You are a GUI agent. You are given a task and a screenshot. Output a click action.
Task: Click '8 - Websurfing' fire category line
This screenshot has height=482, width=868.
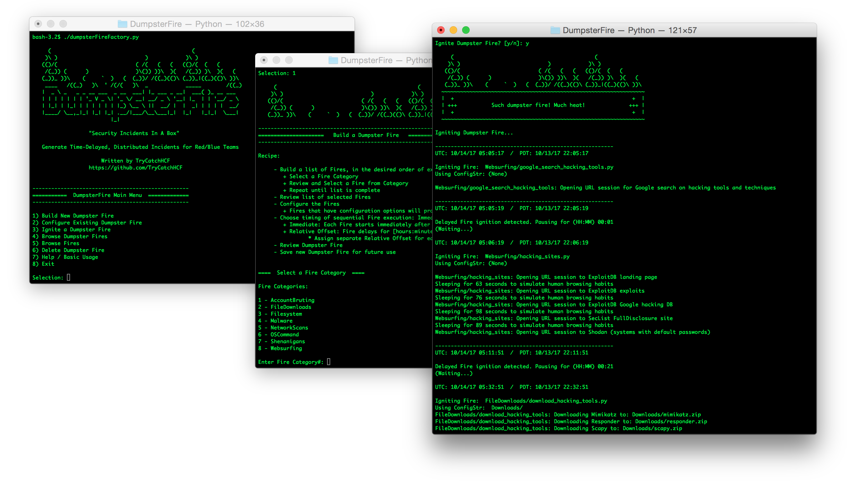[280, 348]
